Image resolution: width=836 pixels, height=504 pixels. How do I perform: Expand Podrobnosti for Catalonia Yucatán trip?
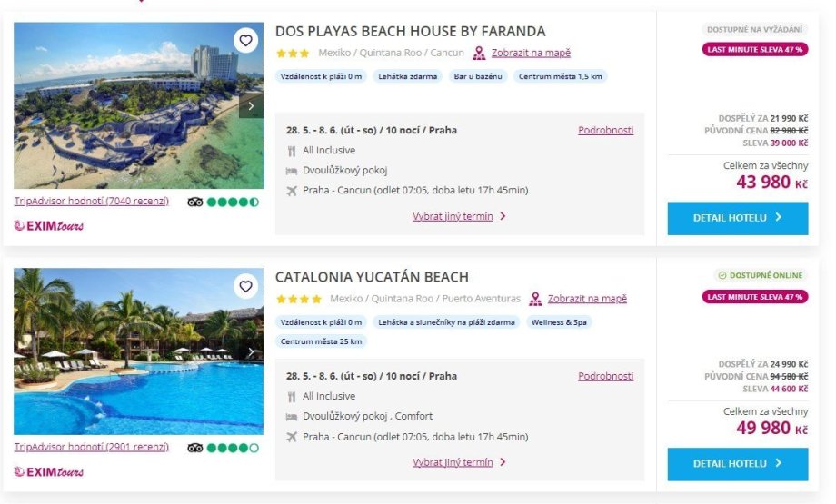605,376
